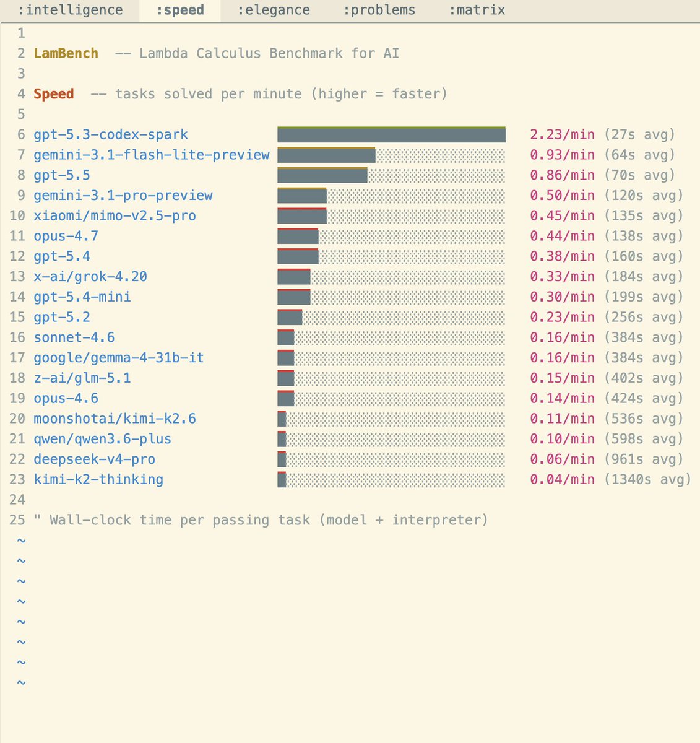Image resolution: width=700 pixels, height=743 pixels.
Task: Open the :elegance tab
Action: click(x=274, y=11)
